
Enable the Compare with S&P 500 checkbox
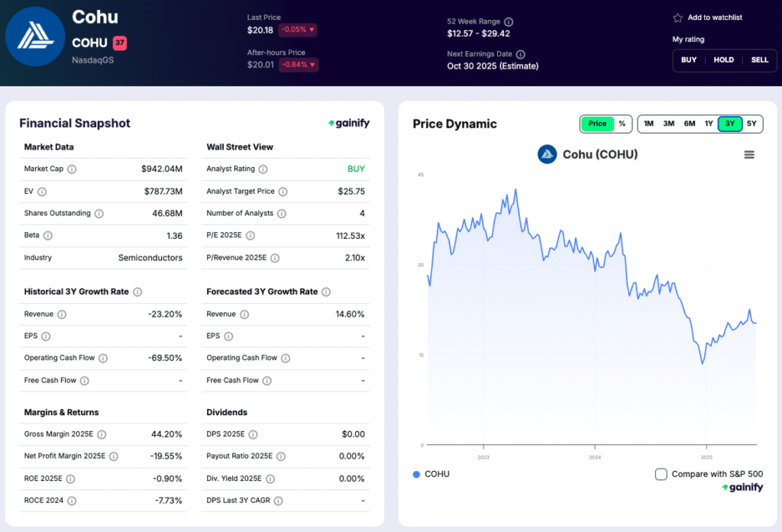[661, 474]
